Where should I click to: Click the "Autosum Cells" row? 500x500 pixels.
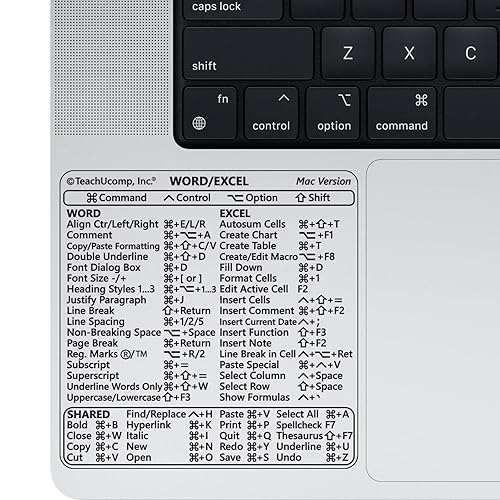[280, 224]
